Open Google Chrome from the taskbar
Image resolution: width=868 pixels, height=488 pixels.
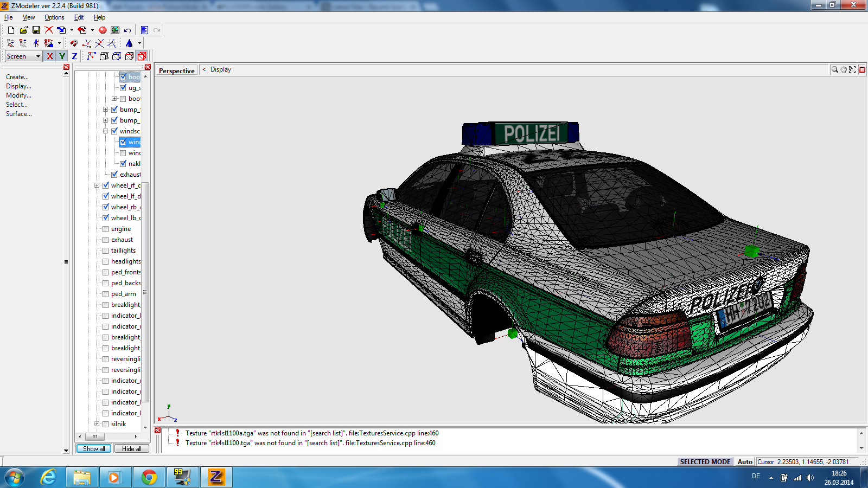click(149, 477)
